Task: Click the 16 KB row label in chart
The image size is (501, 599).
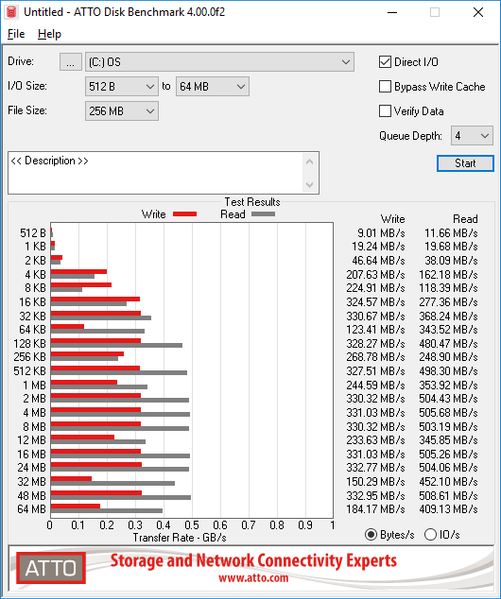Action: (x=33, y=302)
